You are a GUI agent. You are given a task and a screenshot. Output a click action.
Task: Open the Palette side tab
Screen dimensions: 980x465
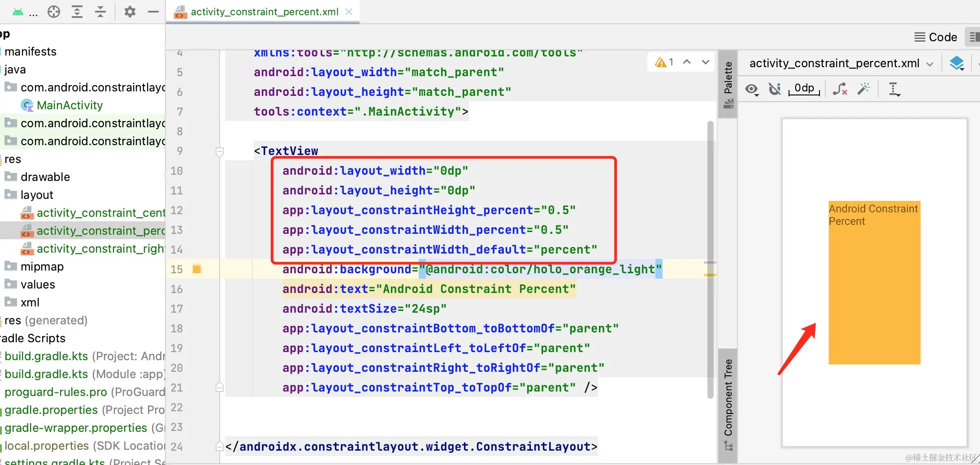728,84
